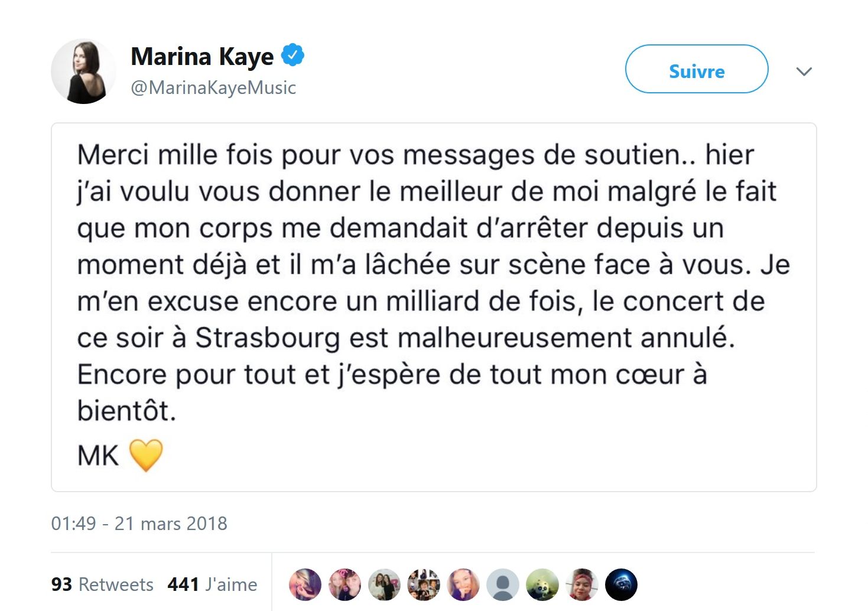
Task: Open the second liker avatar in the row
Action: (x=344, y=584)
